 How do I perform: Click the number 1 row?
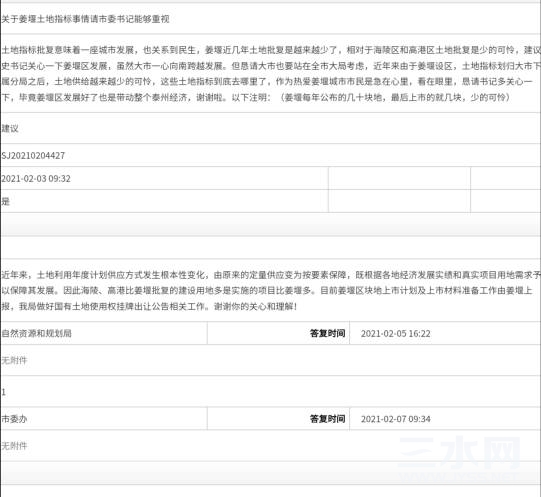pyautogui.click(x=270, y=392)
